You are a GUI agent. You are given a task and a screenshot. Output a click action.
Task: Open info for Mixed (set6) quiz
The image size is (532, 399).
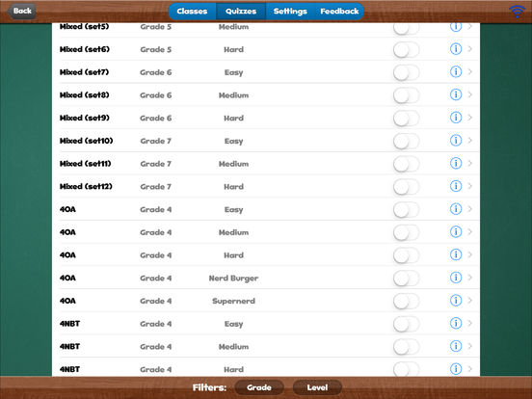456,49
